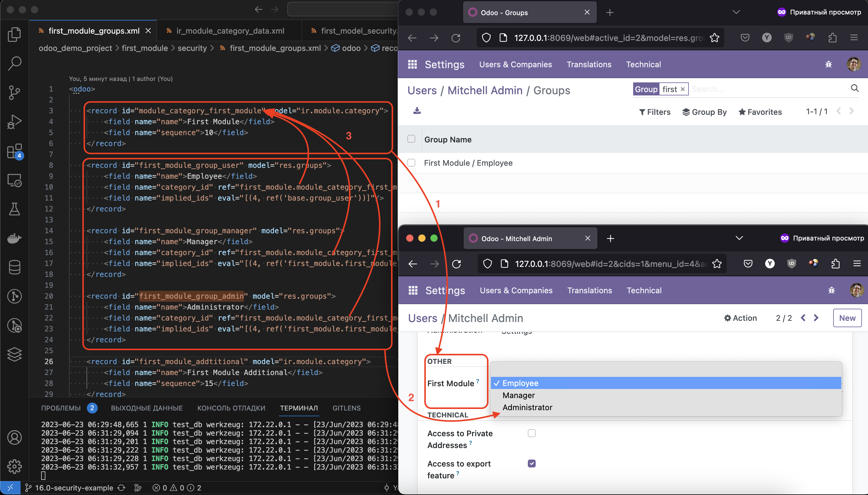Click the debug bug icon in Mitchell Admin window
This screenshot has height=495, width=868.
click(831, 290)
